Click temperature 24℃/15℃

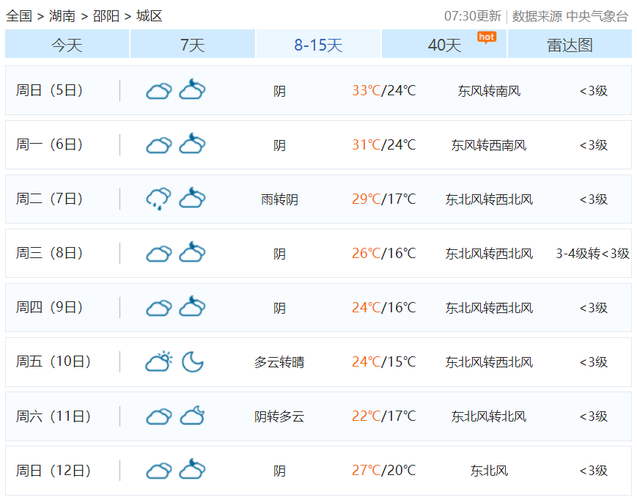(x=384, y=362)
